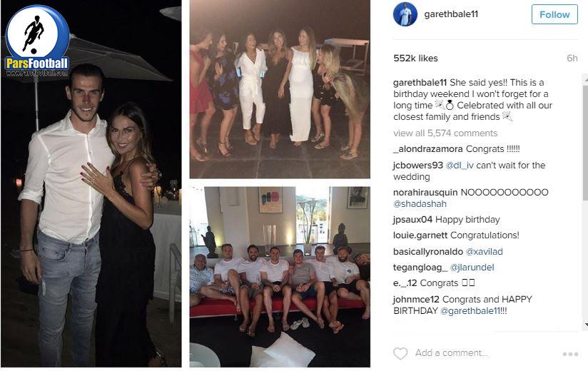Follow garethbale11
Viewport: 588px width, 371px height.
tap(554, 14)
